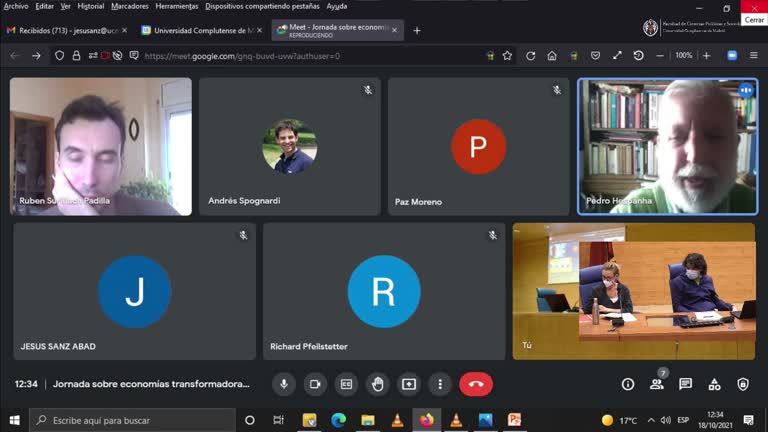Open the Firefox taskbar icon

coord(427,420)
